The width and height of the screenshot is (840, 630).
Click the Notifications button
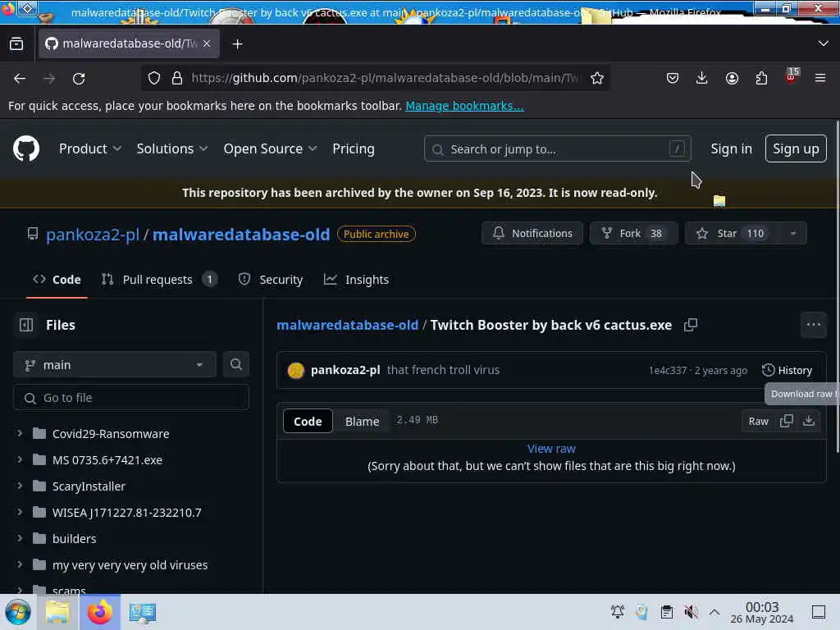pyautogui.click(x=532, y=233)
